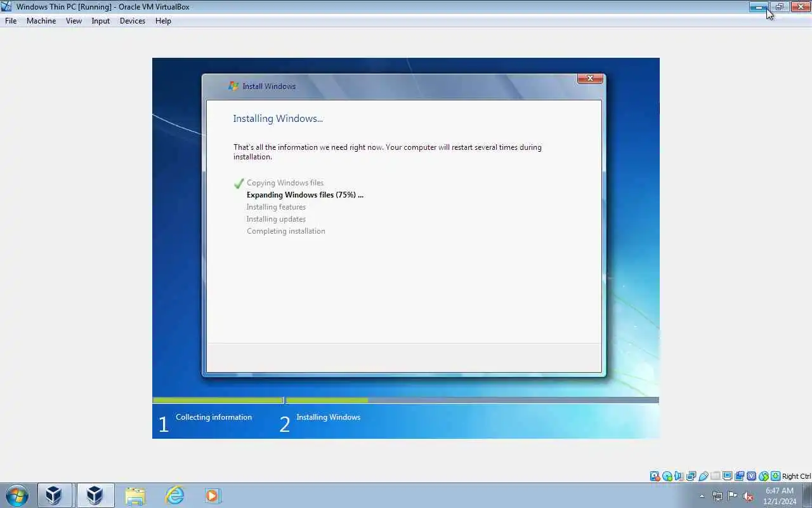Screen dimensions: 812x508
Task: Click the CPU virtualization 'V' indicator icon
Action: pyautogui.click(x=751, y=476)
